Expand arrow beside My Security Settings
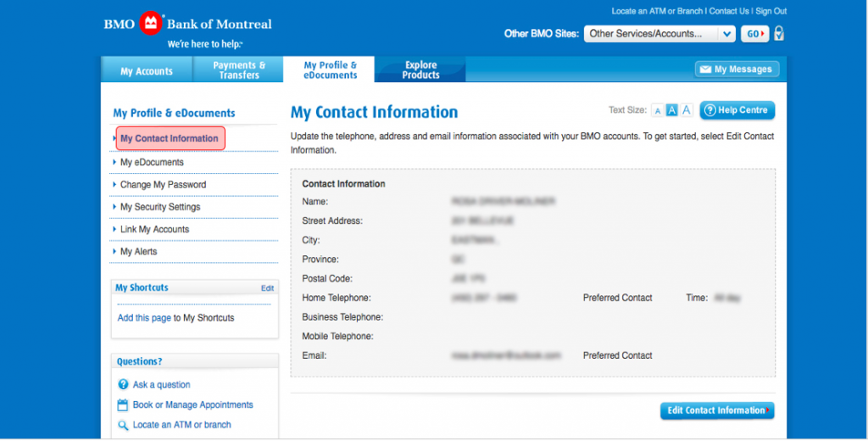This screenshot has height=441, width=868. (114, 207)
